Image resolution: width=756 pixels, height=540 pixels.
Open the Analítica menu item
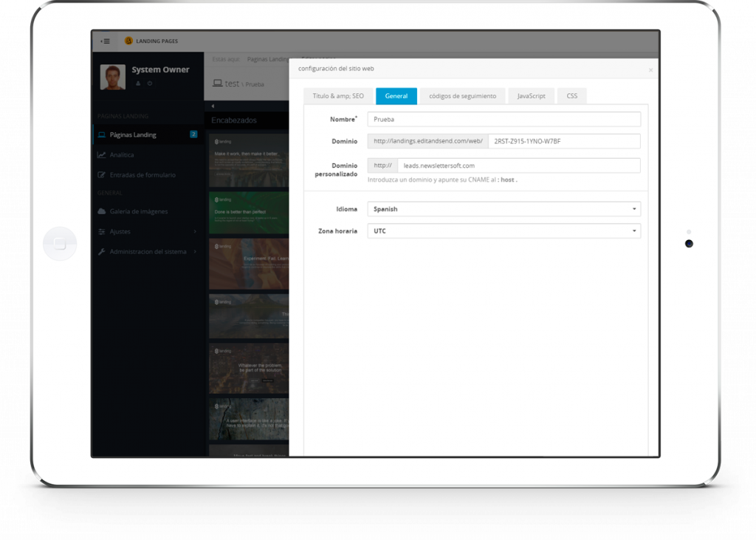148,155
